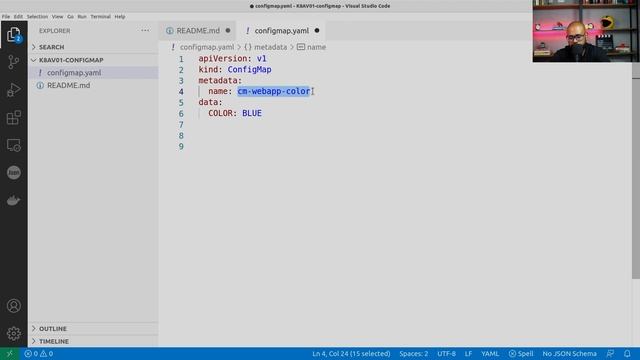
Task: Toggle the Spell checker in status bar
Action: (x=521, y=353)
